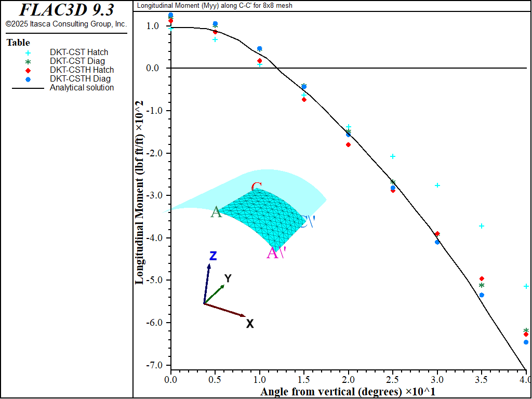Click the magenta A' label below mesh
Screen dimensions: 532x399
coord(276,254)
